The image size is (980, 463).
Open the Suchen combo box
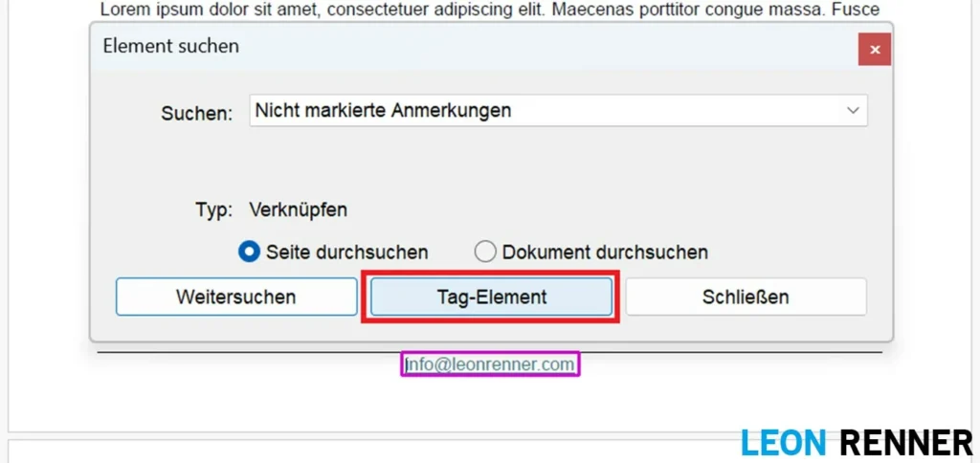click(x=558, y=111)
